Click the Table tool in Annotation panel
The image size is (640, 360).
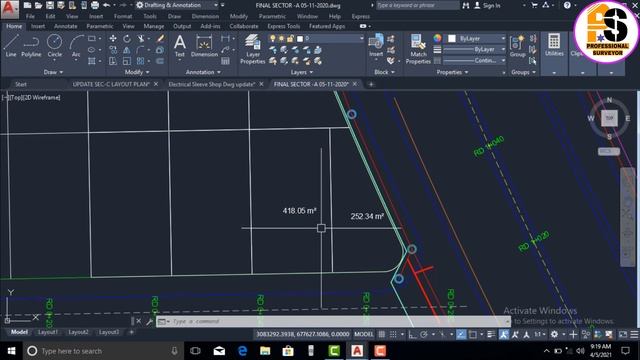click(225, 61)
